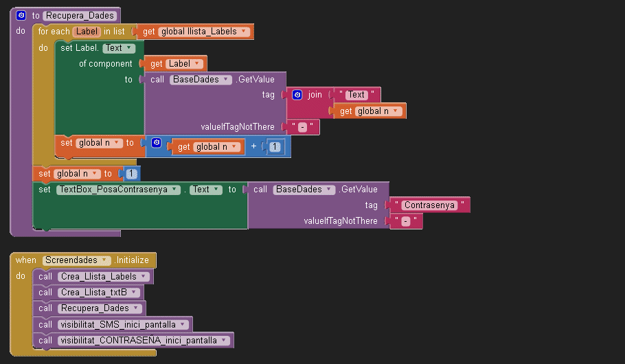Image resolution: width=625 pixels, height=364 pixels.
Task: Click the gear icon on Recupera_Dades procedure block
Action: tap(21, 15)
